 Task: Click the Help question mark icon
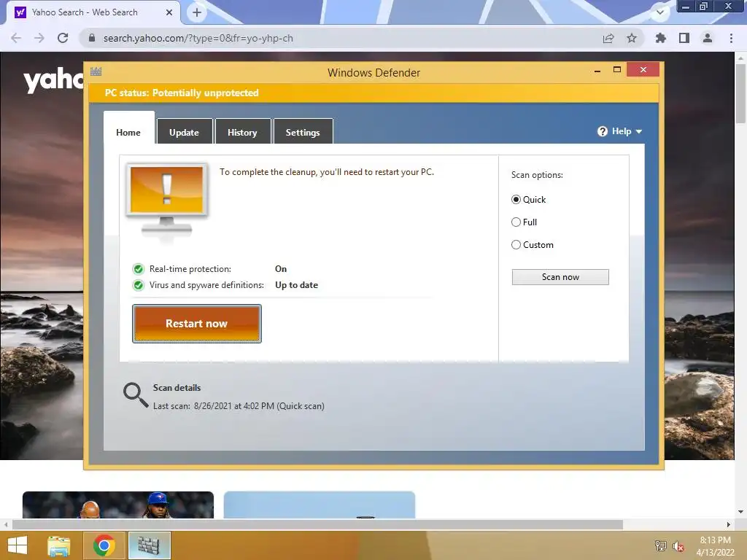602,131
